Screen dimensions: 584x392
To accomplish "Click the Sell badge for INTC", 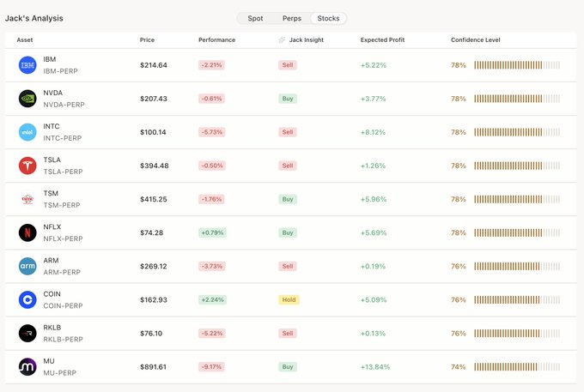I will 288,132.
